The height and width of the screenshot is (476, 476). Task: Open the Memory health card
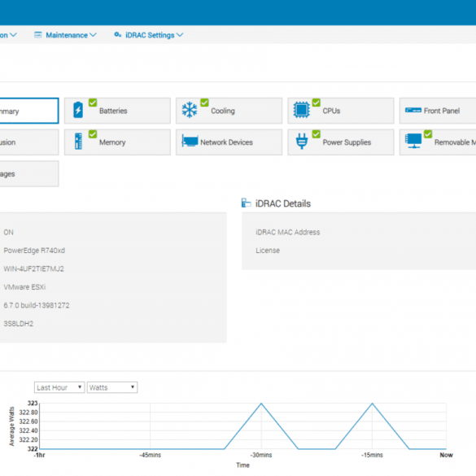117,142
